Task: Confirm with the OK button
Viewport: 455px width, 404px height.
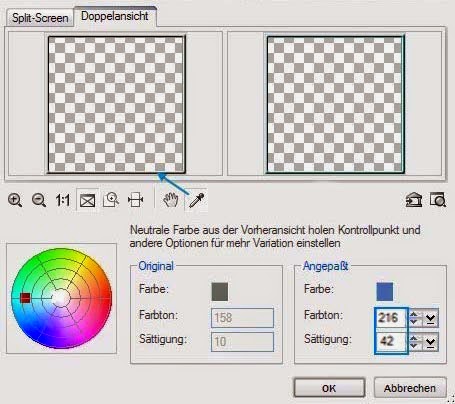Action: pyautogui.click(x=329, y=388)
